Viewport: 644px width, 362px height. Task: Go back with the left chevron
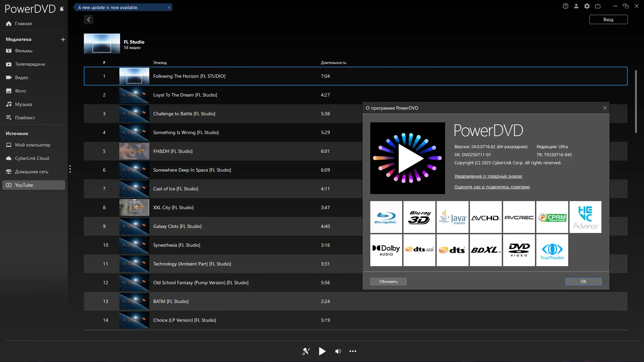pos(89,20)
